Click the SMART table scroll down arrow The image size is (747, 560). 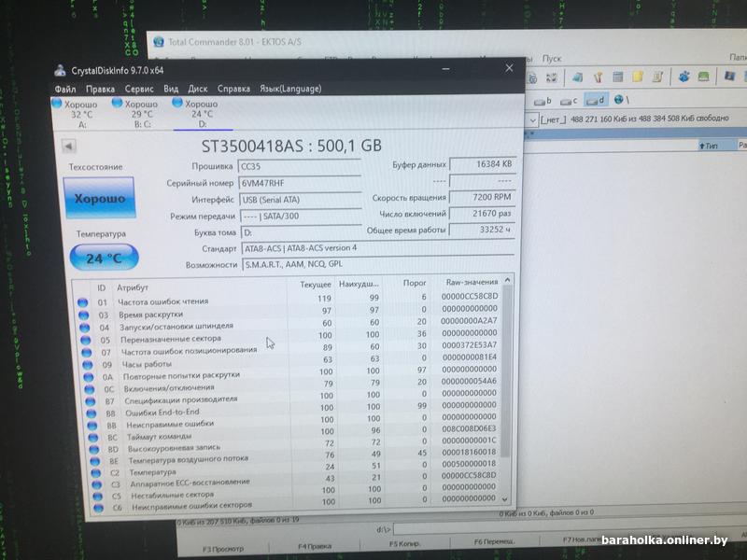click(505, 499)
